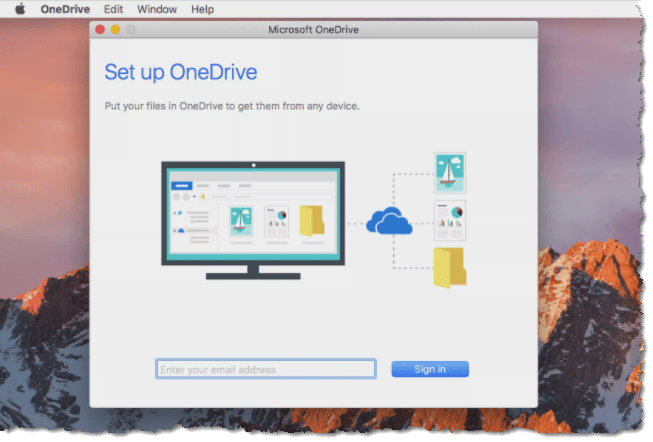Click the small cloud icon in monitor sidebar
The height and width of the screenshot is (442, 653).
181,230
